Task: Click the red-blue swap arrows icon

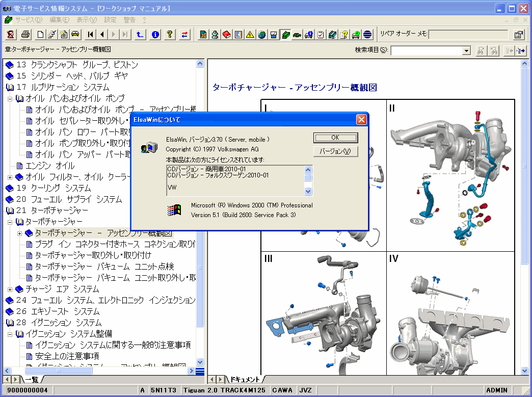Action: tap(184, 34)
